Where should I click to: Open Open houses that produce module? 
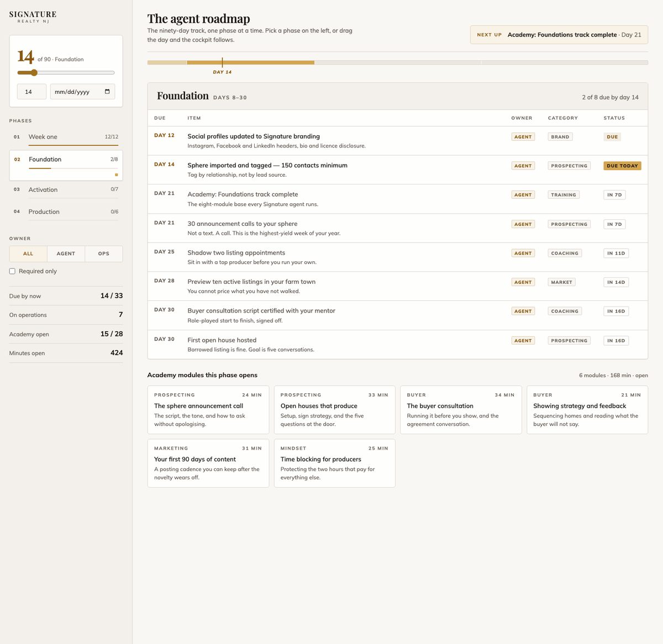[334, 410]
